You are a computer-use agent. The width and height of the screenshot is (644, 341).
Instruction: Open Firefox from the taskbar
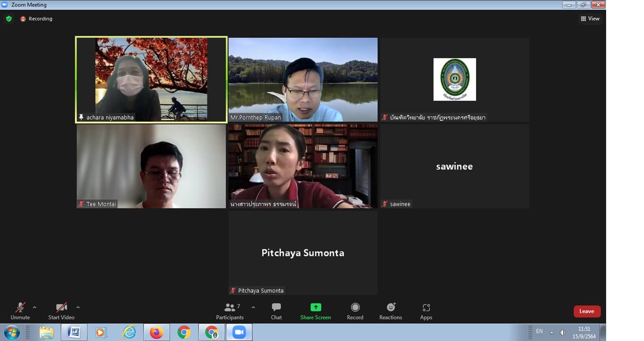(156, 332)
